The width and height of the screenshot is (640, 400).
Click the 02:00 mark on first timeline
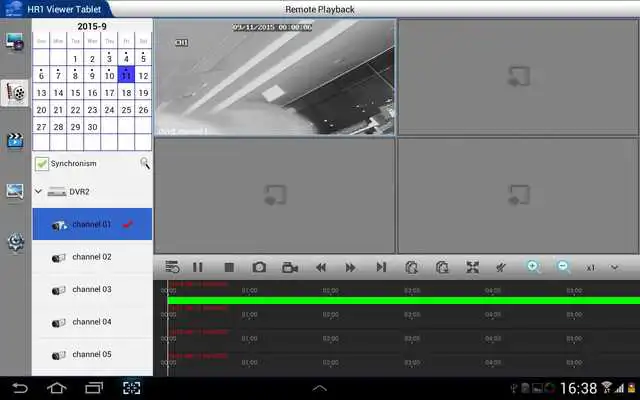pyautogui.click(x=330, y=291)
